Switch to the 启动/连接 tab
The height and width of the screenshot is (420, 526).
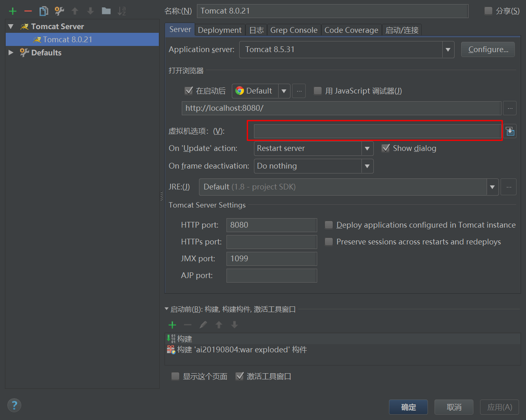(x=402, y=30)
